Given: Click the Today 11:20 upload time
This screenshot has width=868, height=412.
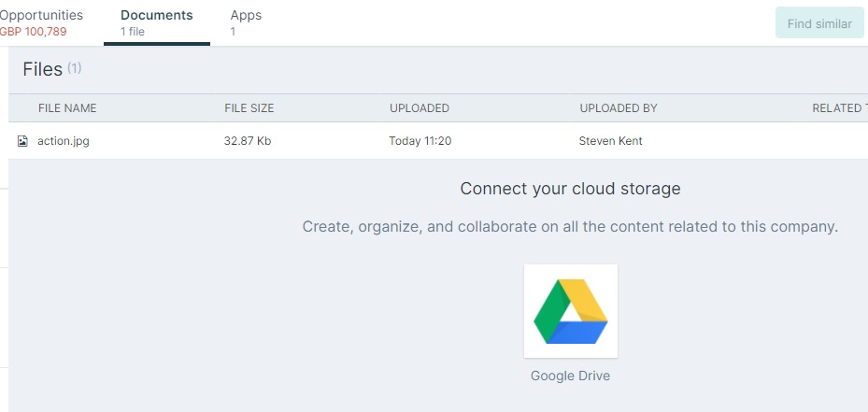Looking at the screenshot, I should 420,141.
